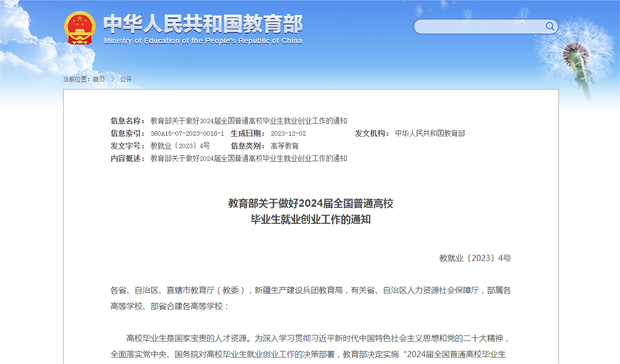This screenshot has width=620, height=364.
Task: Go to 首页 in the breadcrumb
Action: [99, 79]
